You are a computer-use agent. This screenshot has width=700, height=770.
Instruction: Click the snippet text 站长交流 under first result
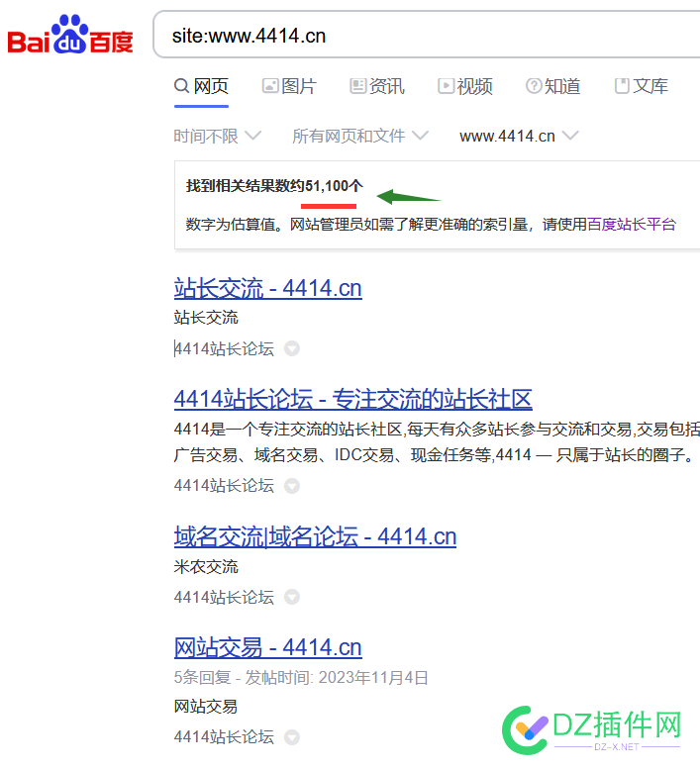206,318
